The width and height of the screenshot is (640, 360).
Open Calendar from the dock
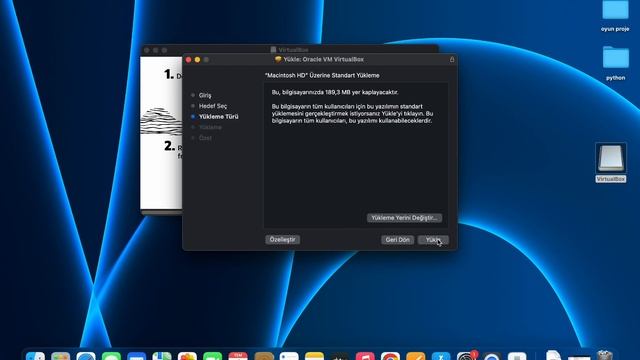238,356
